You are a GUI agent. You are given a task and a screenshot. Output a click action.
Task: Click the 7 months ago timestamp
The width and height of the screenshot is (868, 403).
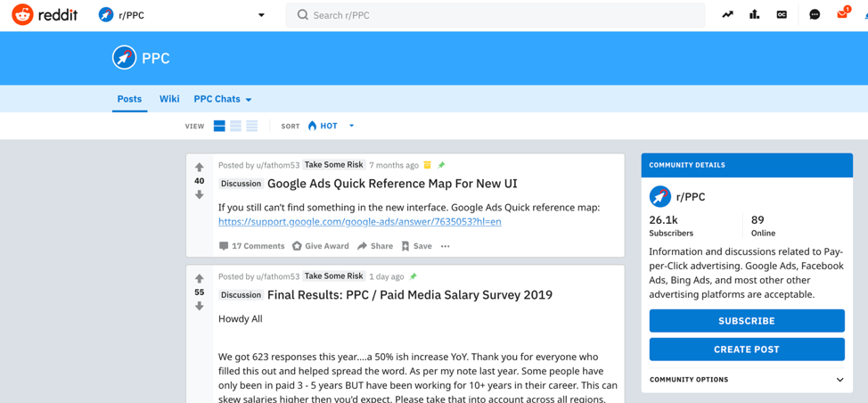[x=394, y=165]
